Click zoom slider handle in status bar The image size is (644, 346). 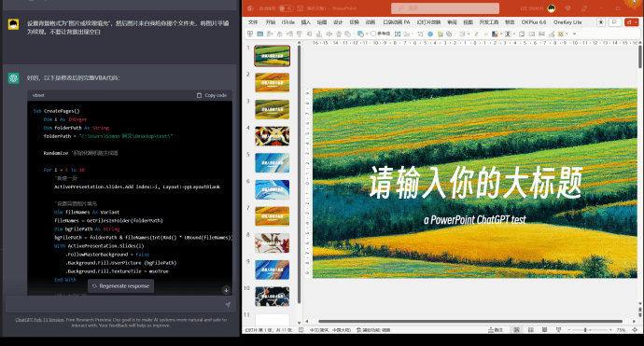coord(585,329)
